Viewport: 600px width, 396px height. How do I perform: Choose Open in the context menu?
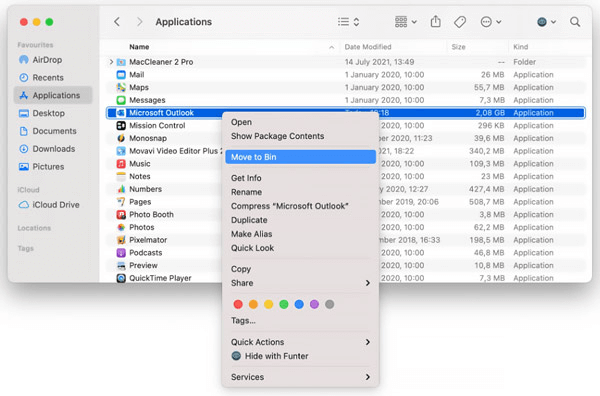pos(300,122)
